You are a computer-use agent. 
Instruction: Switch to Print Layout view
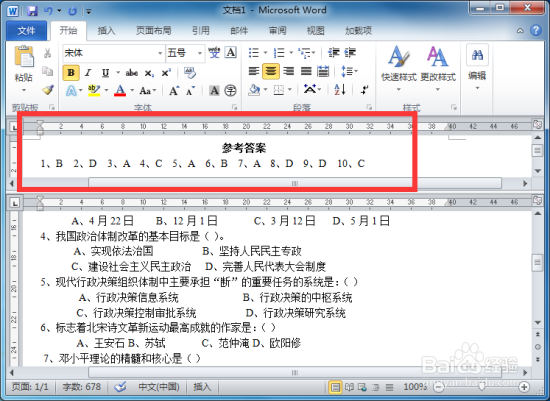[336, 387]
